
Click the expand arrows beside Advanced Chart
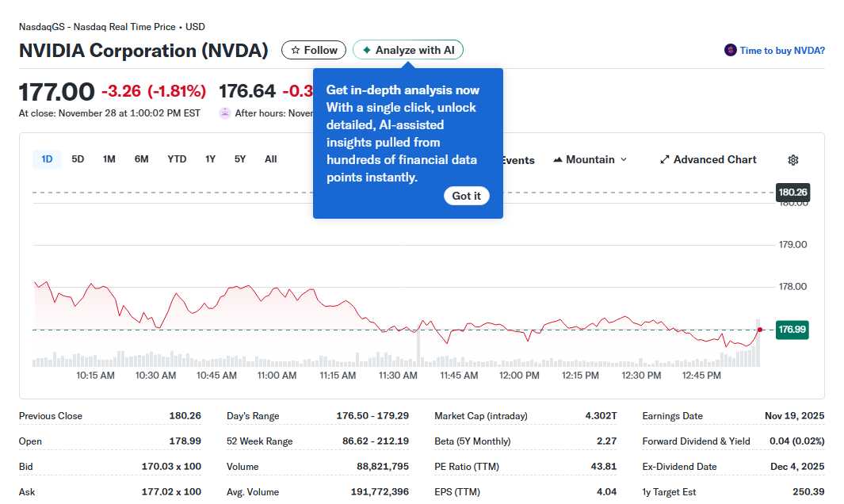(664, 159)
